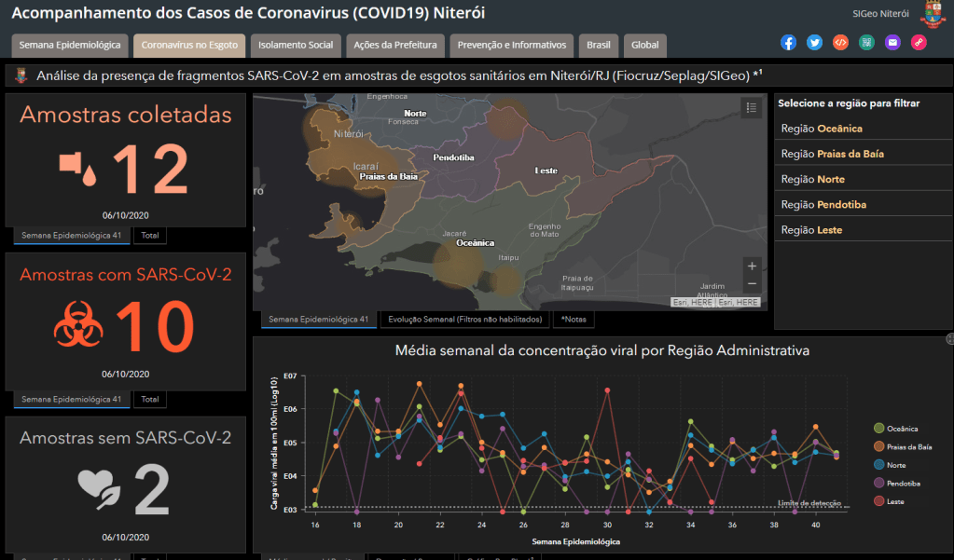Zoom in on the map
Screen dimensions: 954x560
(752, 266)
